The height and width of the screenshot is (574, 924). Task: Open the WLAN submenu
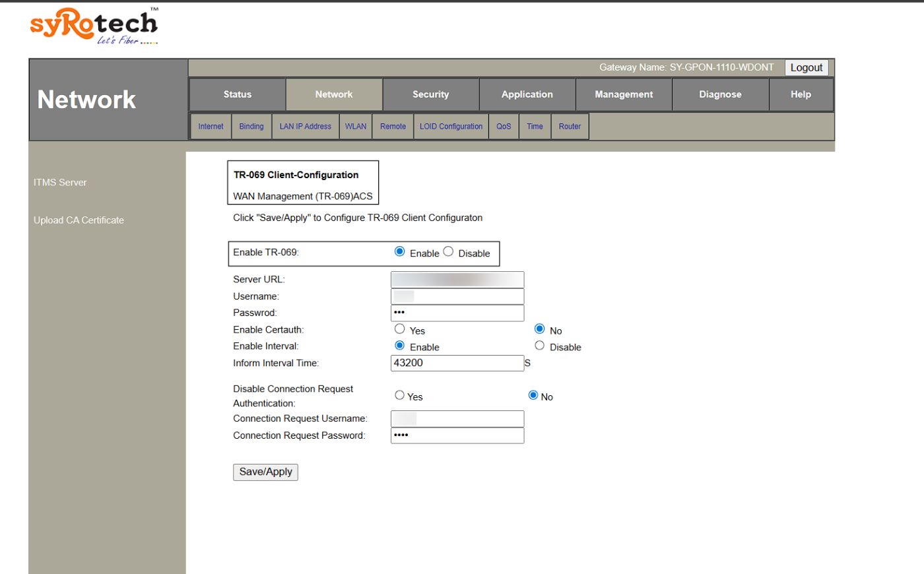point(356,126)
